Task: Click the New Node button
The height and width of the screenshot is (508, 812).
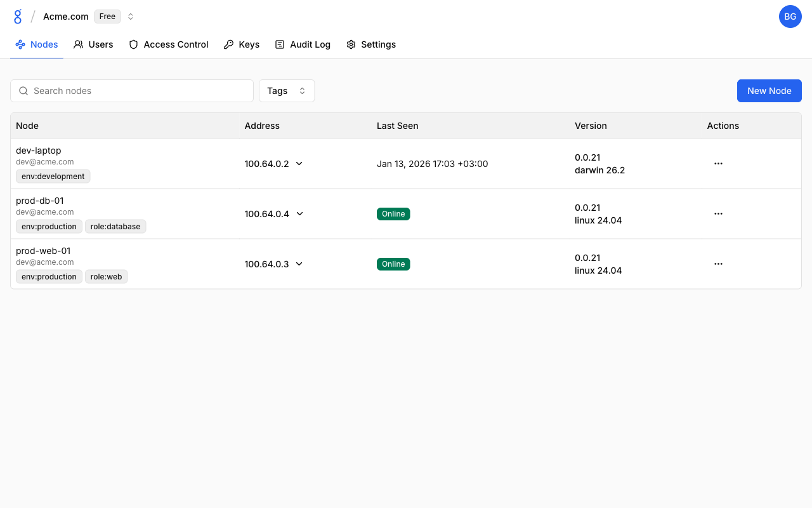Action: tap(769, 91)
